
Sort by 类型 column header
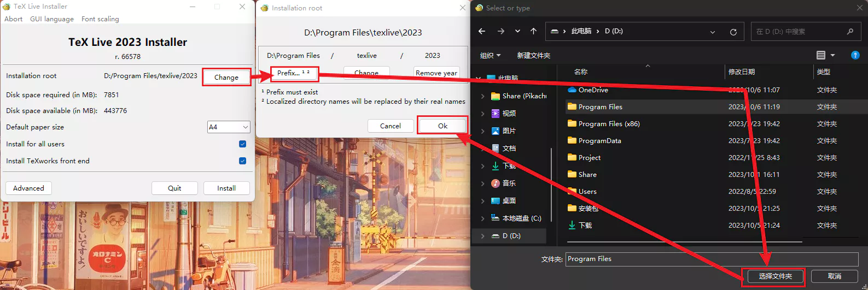click(x=823, y=72)
